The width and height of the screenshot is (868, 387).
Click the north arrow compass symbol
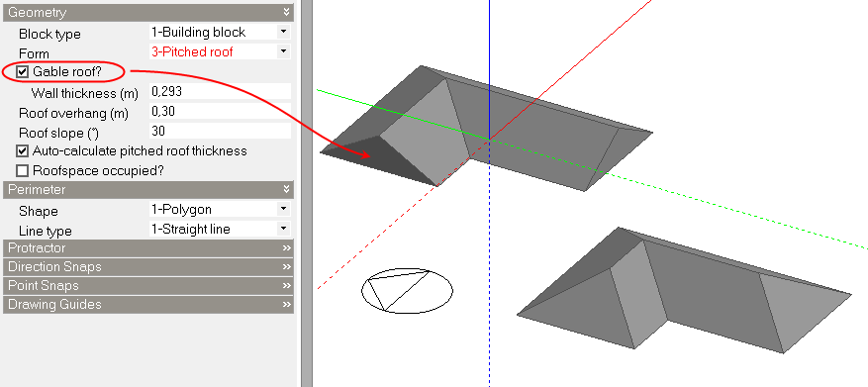point(407,290)
